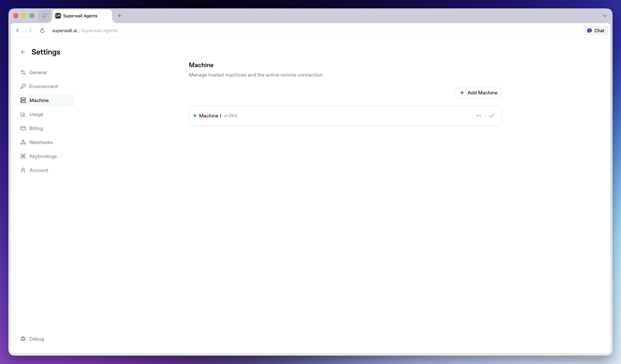Screen dimensions: 621x364
Task: Click the green status dot of Machine 1
Action: [x=195, y=116]
